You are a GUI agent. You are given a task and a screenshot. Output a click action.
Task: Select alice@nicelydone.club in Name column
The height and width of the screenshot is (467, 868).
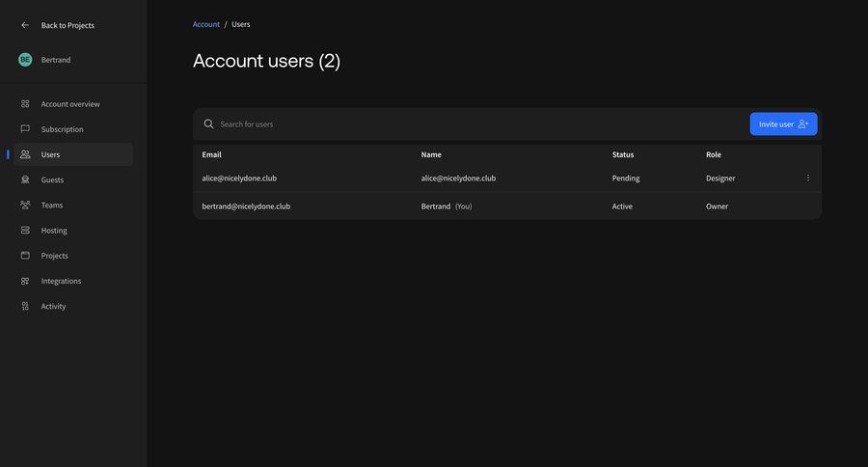coord(458,178)
